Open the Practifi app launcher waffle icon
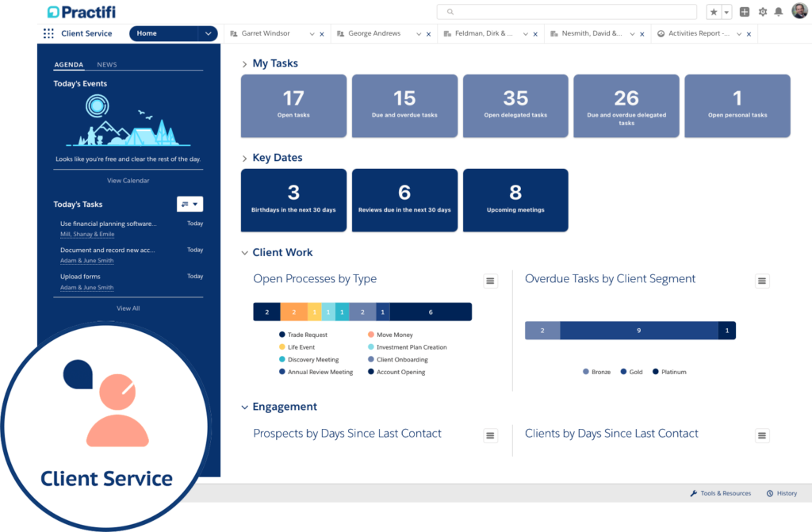Viewport: 812px width, 532px height. tap(48, 33)
